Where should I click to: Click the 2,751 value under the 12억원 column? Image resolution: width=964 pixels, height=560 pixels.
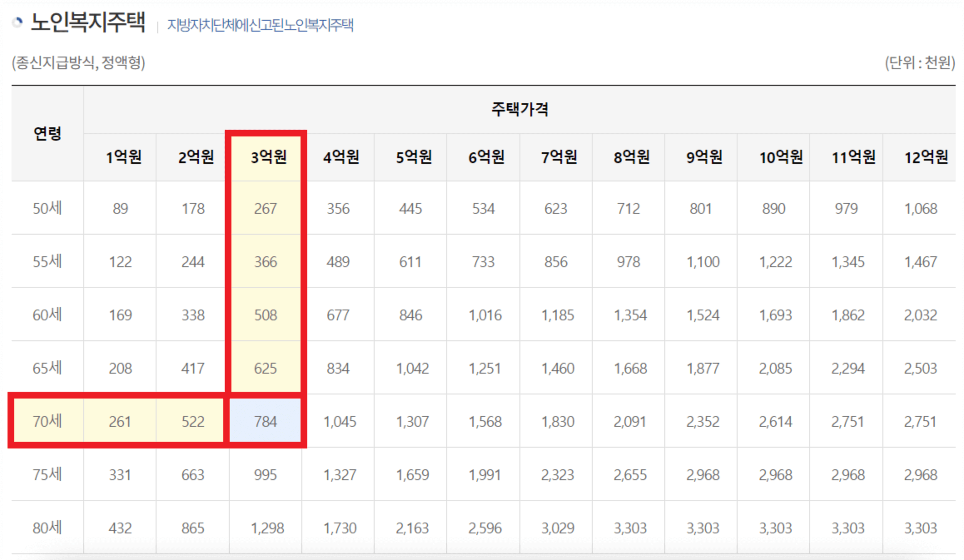pos(921,421)
